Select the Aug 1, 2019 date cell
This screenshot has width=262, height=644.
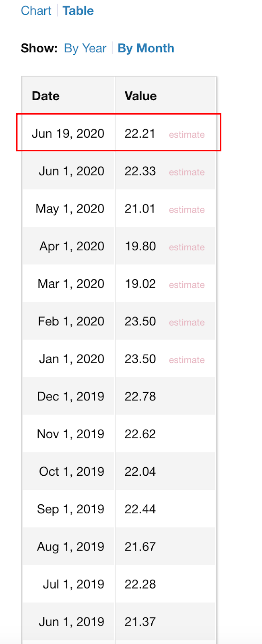click(70, 547)
